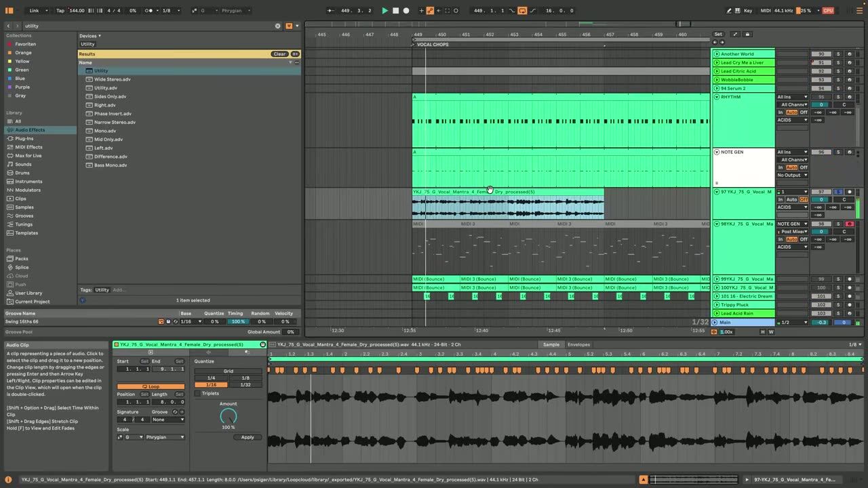This screenshot has width=868, height=488.
Task: Toggle the Lock Envelopes icon
Action: click(x=747, y=35)
